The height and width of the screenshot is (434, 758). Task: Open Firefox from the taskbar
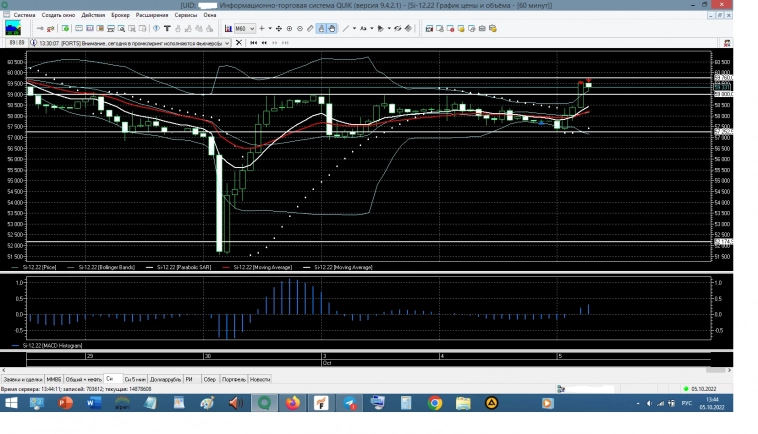pyautogui.click(x=292, y=403)
